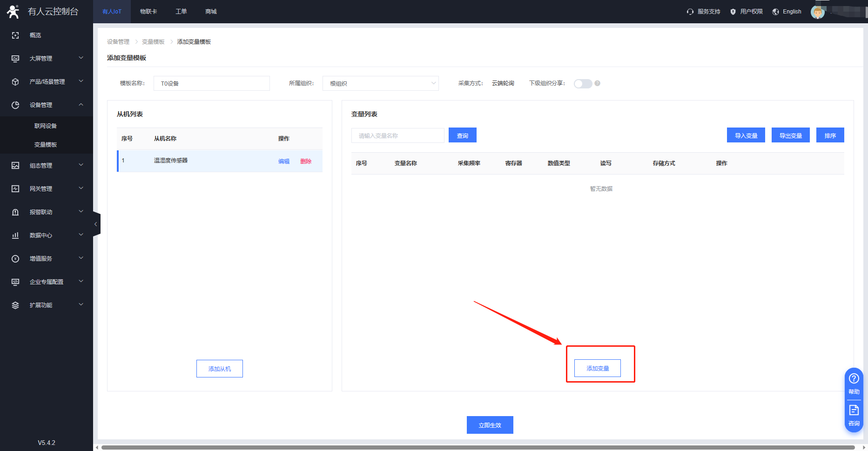
Task: Click the 扩展功能 layers icon
Action: pos(15,305)
